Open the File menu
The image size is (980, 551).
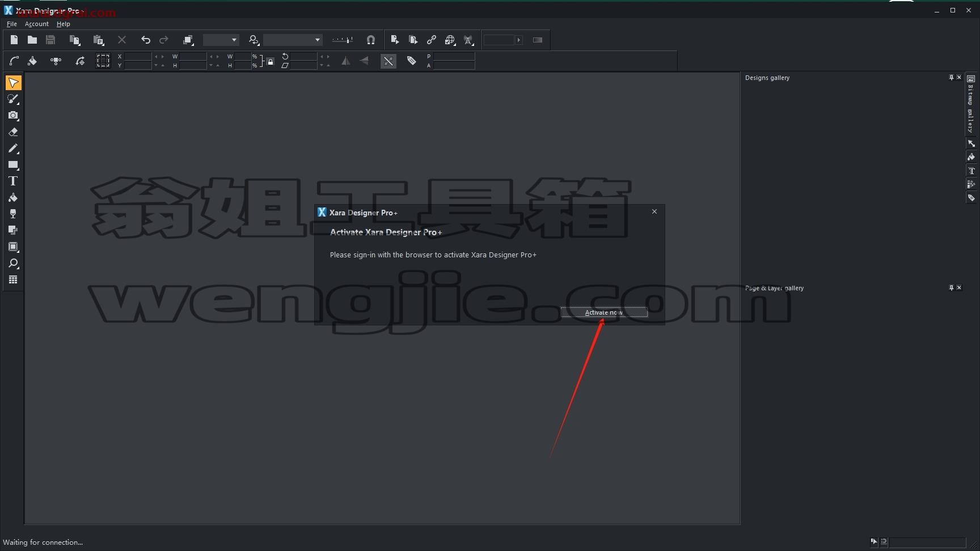(x=11, y=24)
